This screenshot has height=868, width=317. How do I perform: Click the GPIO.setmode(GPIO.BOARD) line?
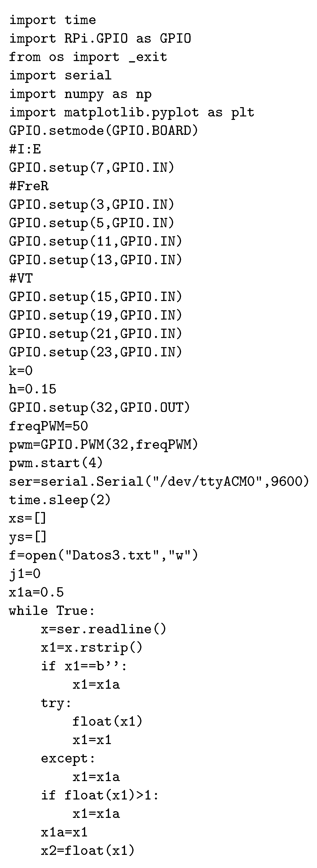click(x=104, y=131)
